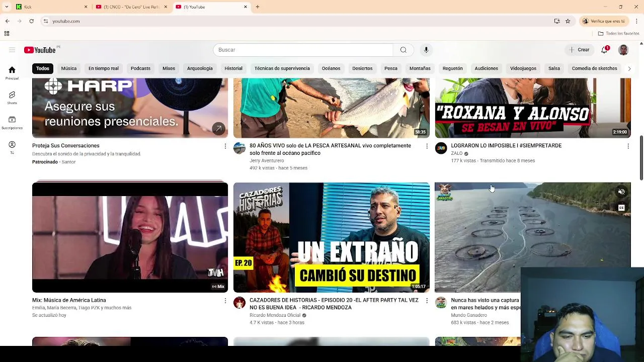This screenshot has height=362, width=644.
Task: Open Mix: Música de América Latina title
Action: (69, 300)
